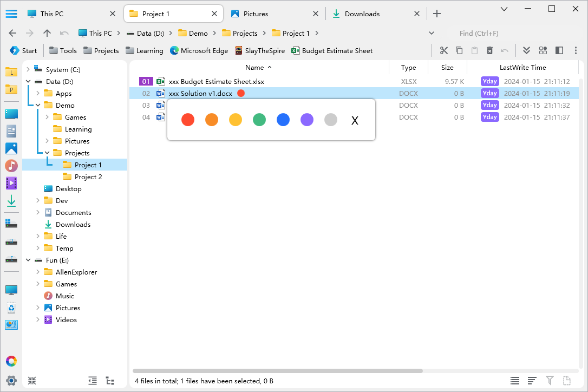
Task: Open the Microsoft Edge bookmark shortcut
Action: 199,50
